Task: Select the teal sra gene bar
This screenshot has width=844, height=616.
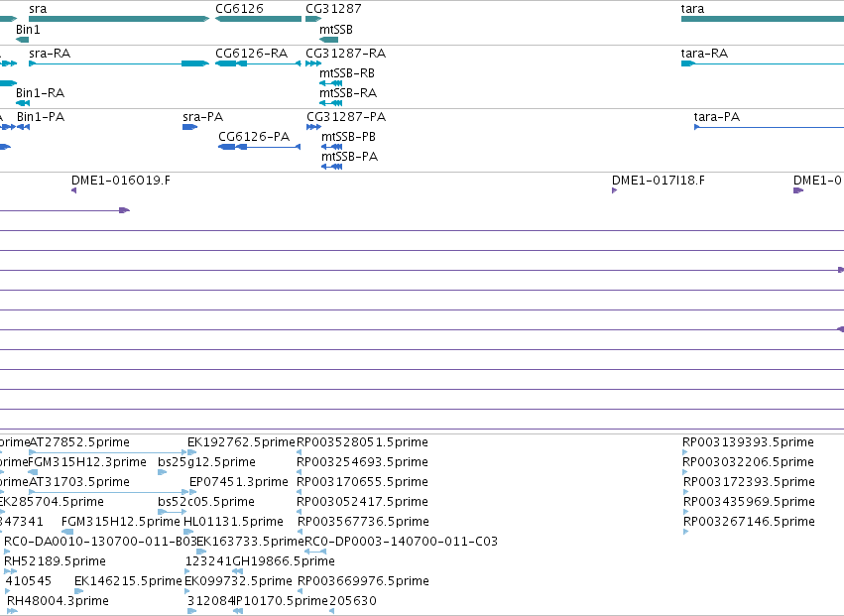Action: [119, 19]
